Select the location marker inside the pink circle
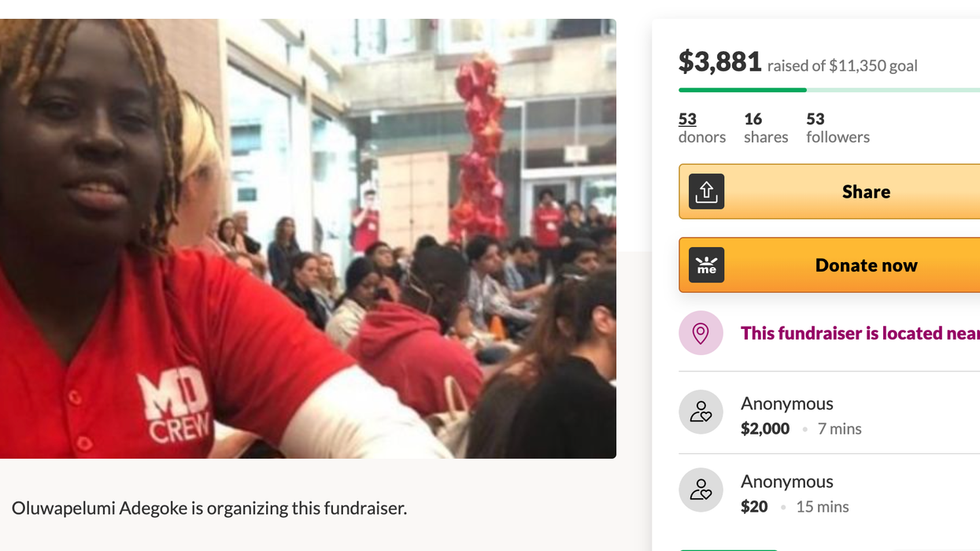This screenshot has height=551, width=980. 701,333
